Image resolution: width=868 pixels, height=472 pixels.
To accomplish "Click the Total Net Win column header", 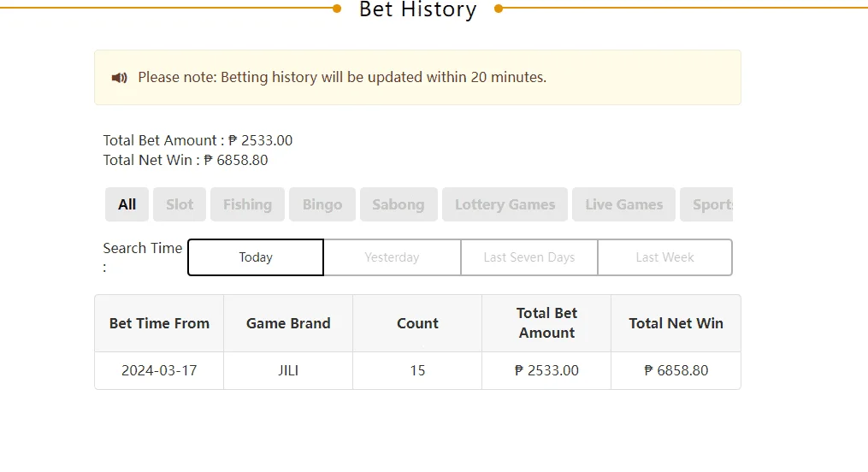I will pos(676,323).
